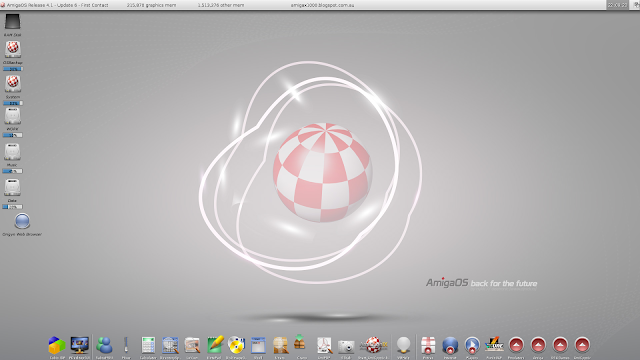Screen dimensions: 640x360
Task: Click the widescreen monitor dock icon
Action: coord(80,345)
